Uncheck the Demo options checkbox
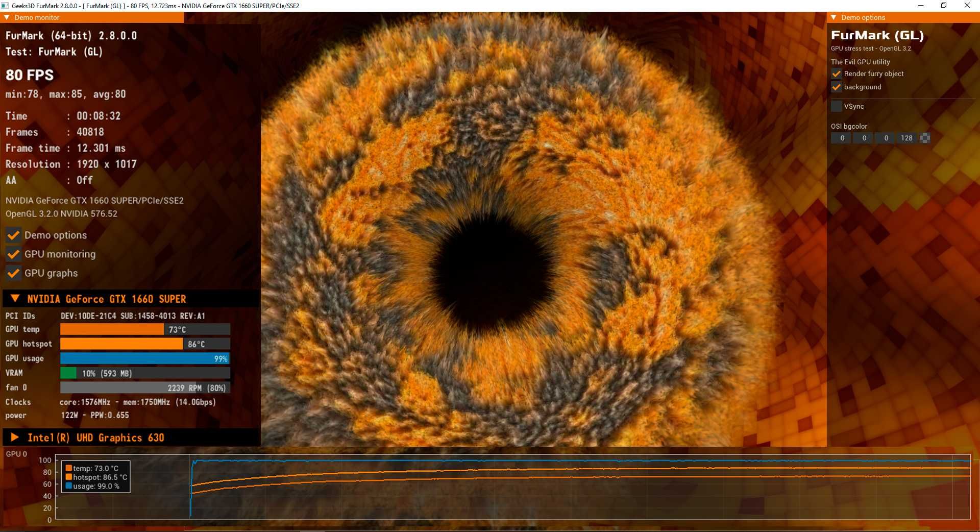This screenshot has height=532, width=980. pos(13,235)
